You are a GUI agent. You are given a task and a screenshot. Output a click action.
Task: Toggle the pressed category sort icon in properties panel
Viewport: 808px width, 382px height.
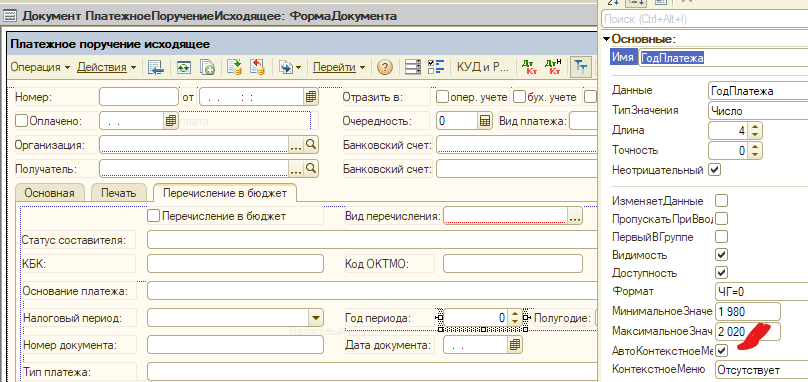[635, 3]
